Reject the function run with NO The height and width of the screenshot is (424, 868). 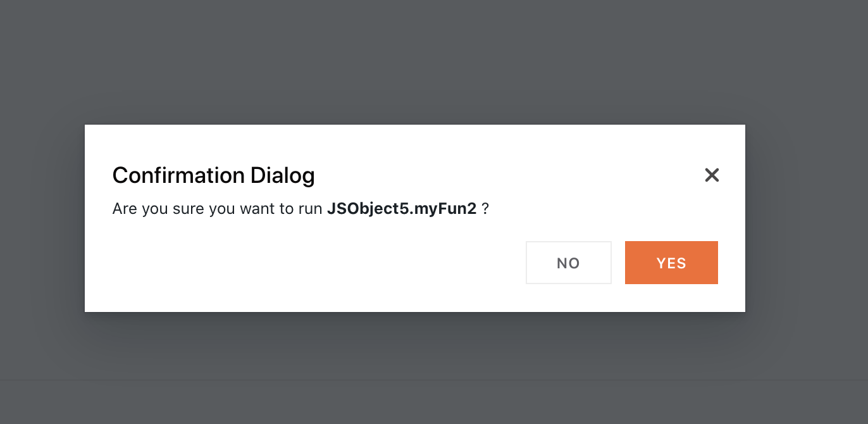tap(568, 263)
